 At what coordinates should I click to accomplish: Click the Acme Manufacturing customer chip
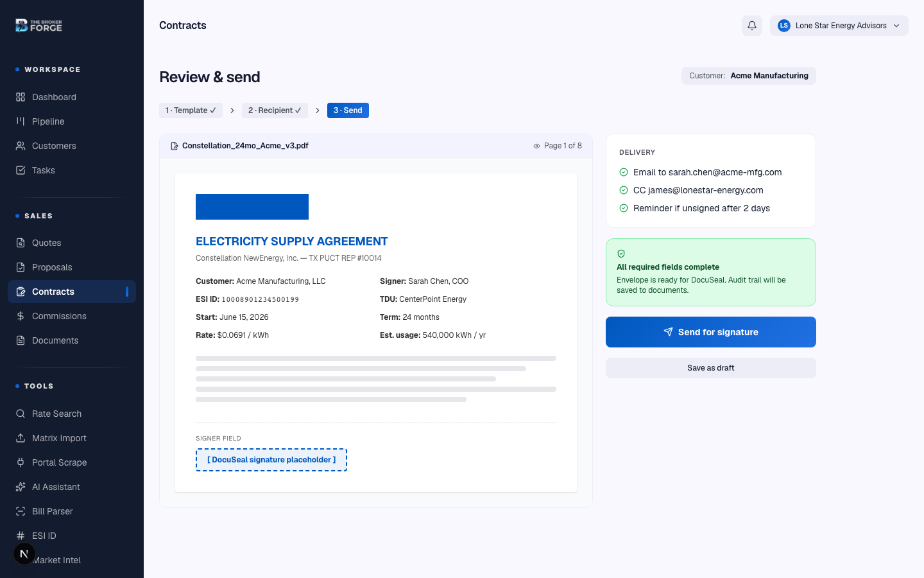[749, 76]
